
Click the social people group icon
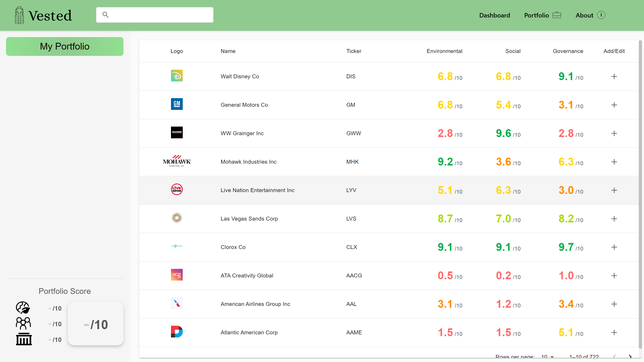(23, 323)
